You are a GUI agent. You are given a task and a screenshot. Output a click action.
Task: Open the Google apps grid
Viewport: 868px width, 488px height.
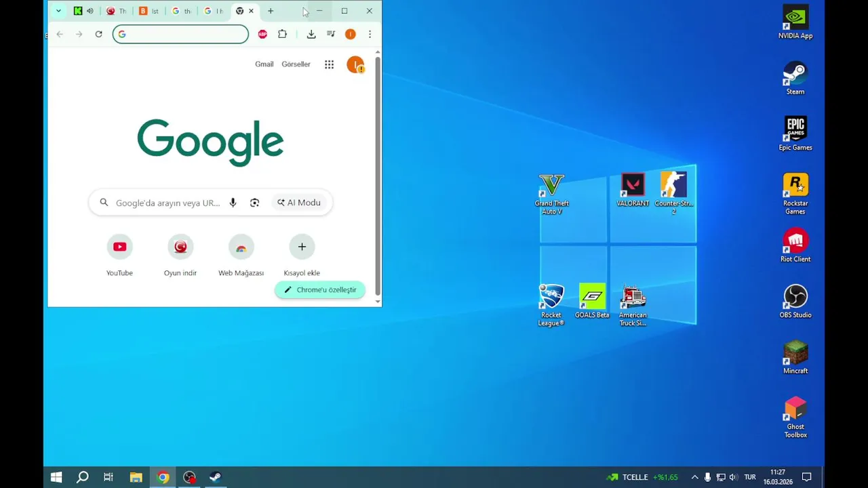click(x=329, y=64)
